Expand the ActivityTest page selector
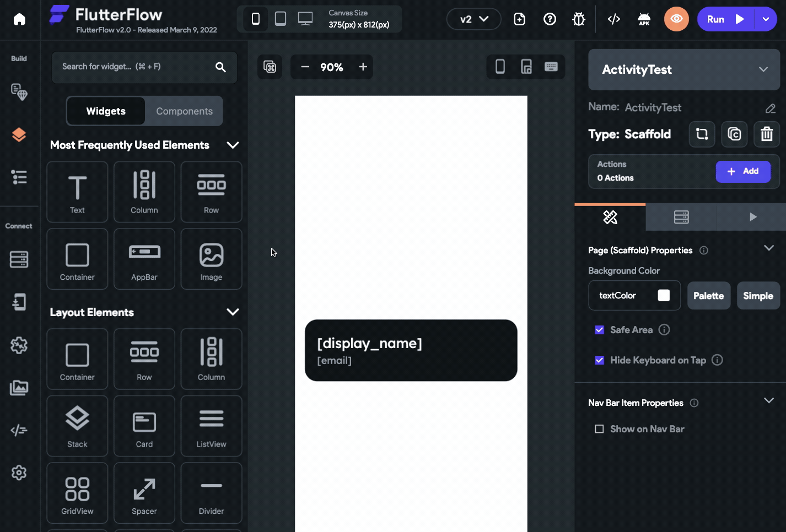The height and width of the screenshot is (532, 786). point(684,69)
